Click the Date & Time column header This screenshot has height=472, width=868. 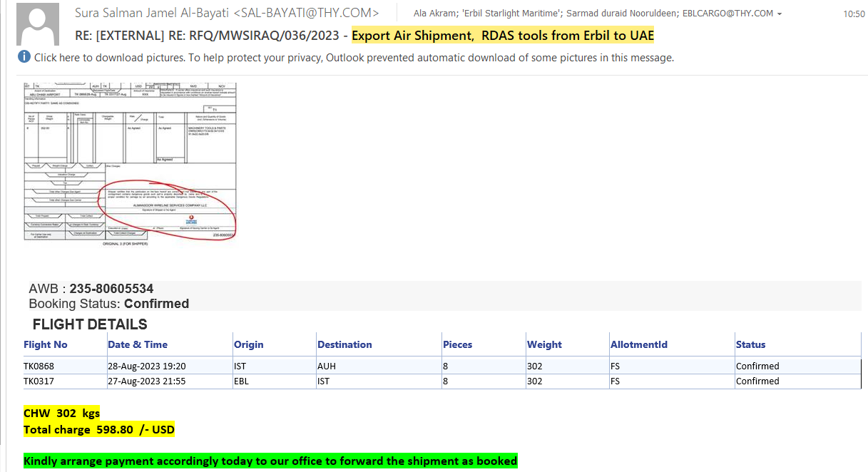pyautogui.click(x=138, y=344)
